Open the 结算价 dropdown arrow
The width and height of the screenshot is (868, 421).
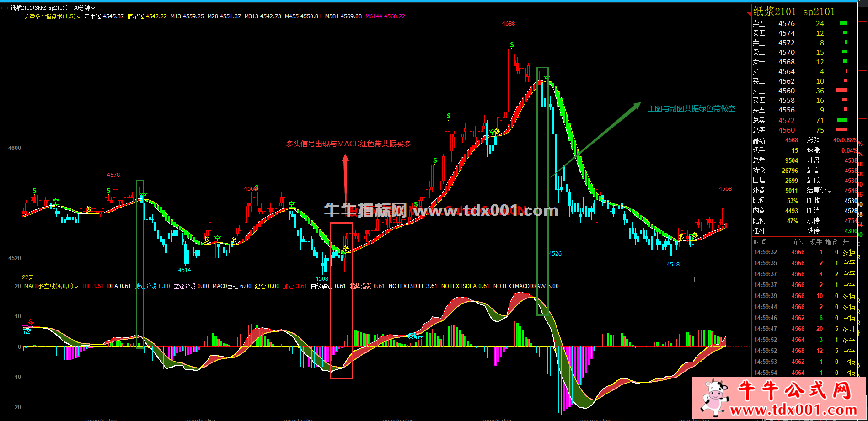point(829,191)
